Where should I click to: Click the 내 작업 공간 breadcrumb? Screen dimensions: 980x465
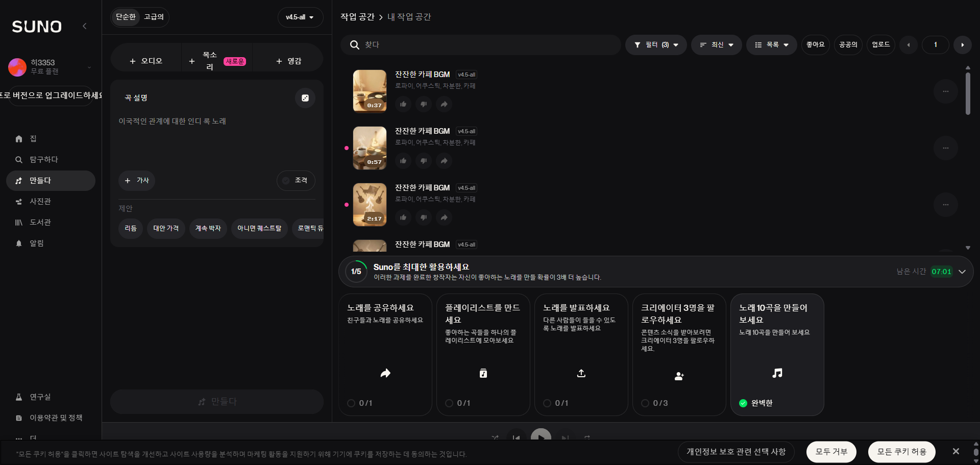pyautogui.click(x=409, y=17)
